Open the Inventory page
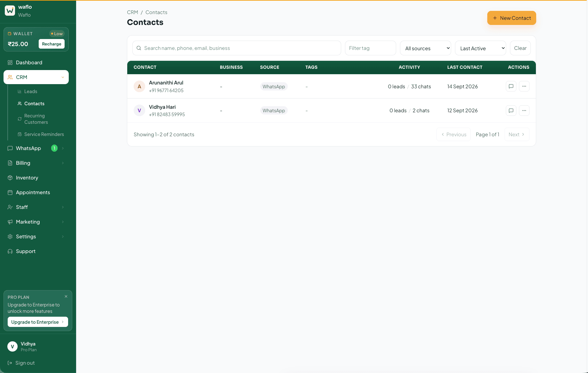 tap(36, 178)
